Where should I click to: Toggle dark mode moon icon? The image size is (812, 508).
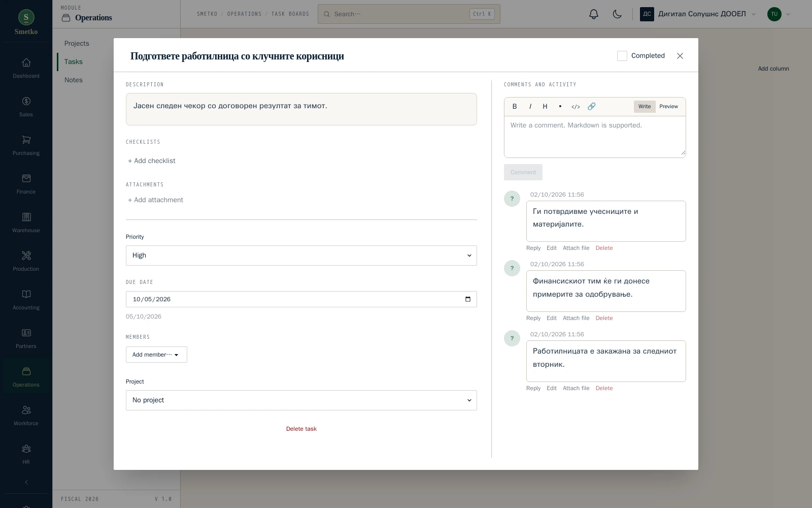point(617,14)
